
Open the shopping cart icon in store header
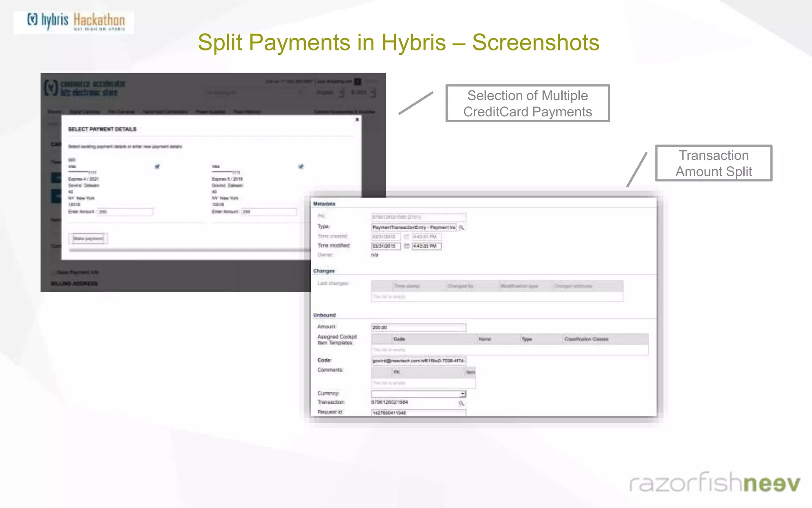click(x=358, y=81)
